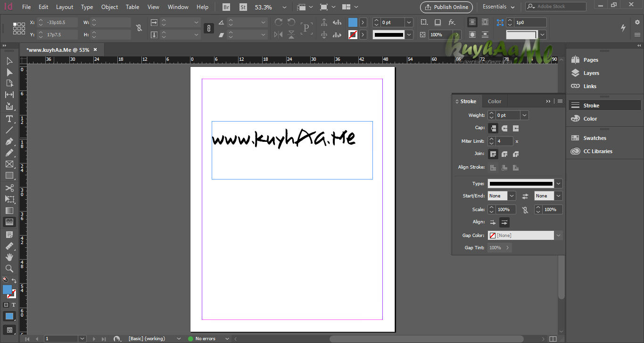This screenshot has width=644, height=343.
Task: Pick the Hand tool
Action: tap(9, 257)
